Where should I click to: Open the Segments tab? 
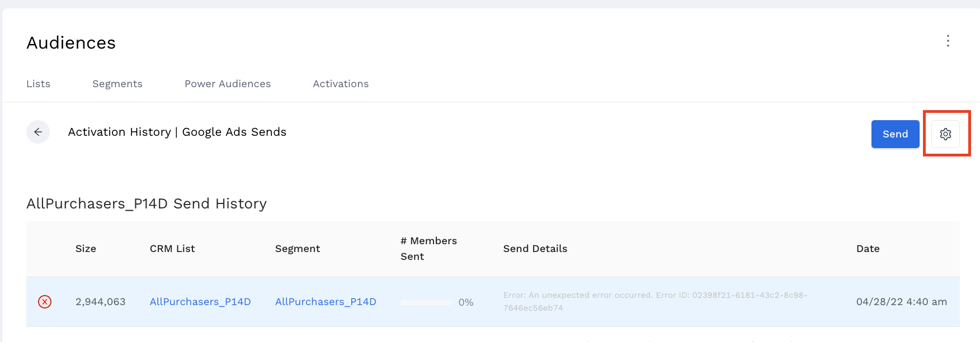tap(117, 84)
